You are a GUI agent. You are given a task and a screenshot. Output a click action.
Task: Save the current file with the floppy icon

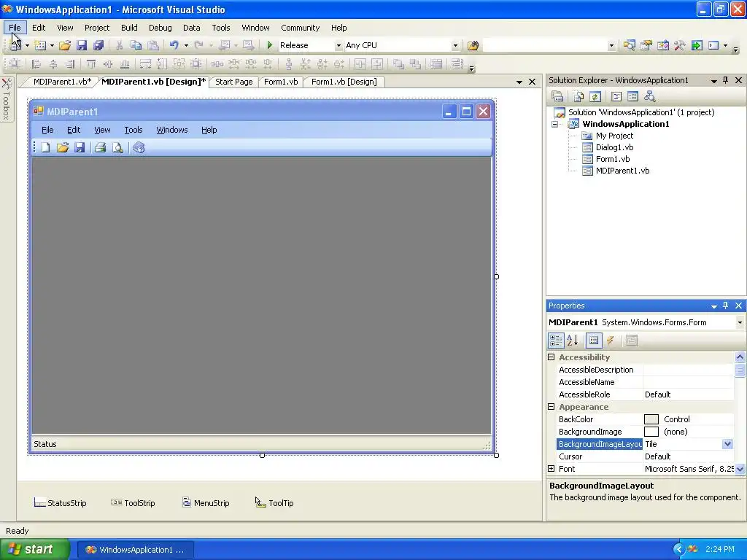(x=82, y=45)
